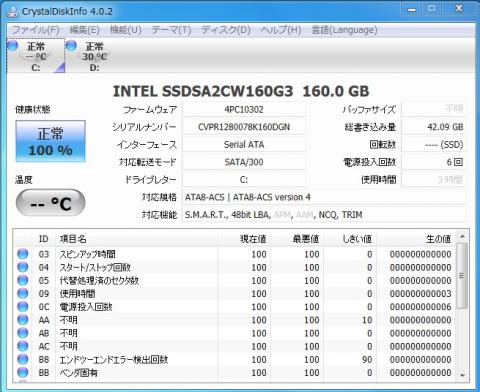
Task: Click the ID column header
Action: click(44, 239)
